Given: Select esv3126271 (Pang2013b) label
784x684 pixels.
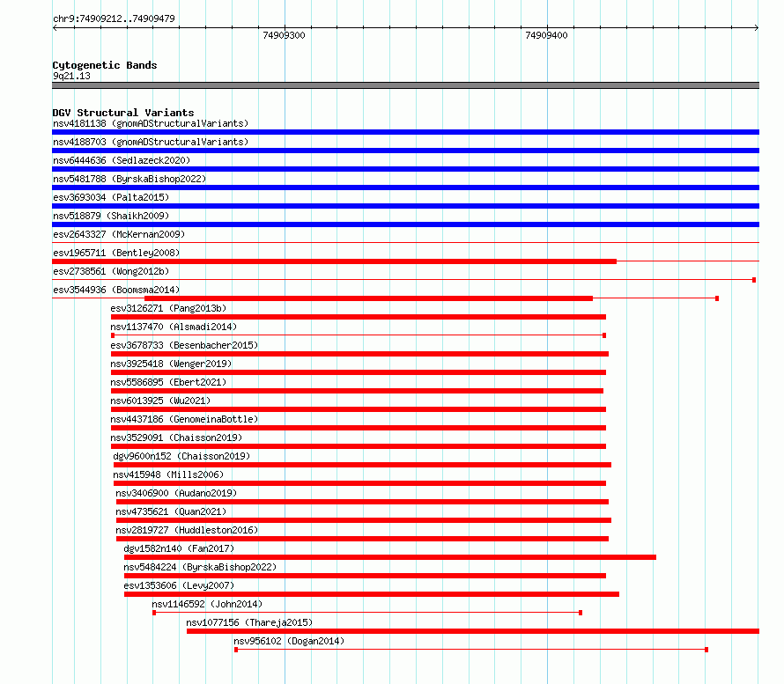Looking at the screenshot, I should coord(168,308).
